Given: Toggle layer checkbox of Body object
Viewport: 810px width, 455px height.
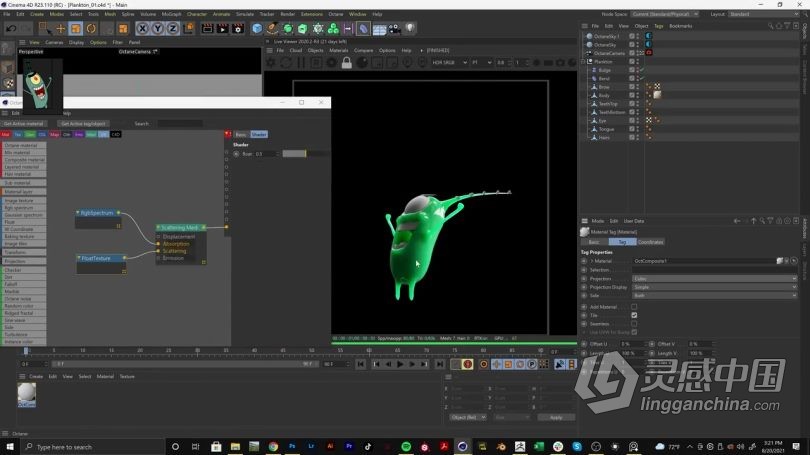Looking at the screenshot, I should (631, 95).
